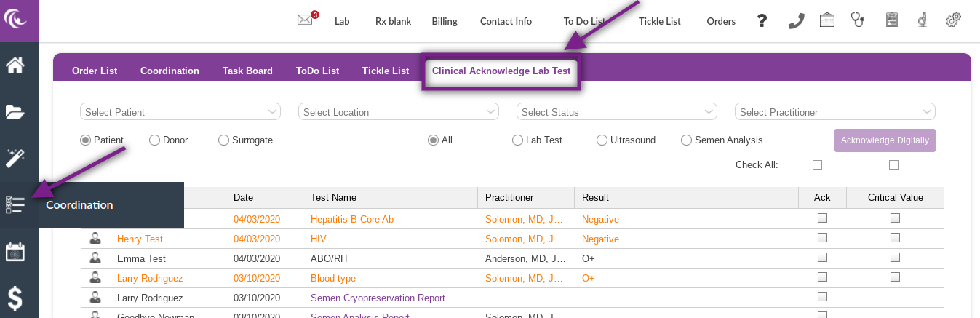The height and width of the screenshot is (318, 980).
Task: Open the Select Location dropdown
Action: 398,112
